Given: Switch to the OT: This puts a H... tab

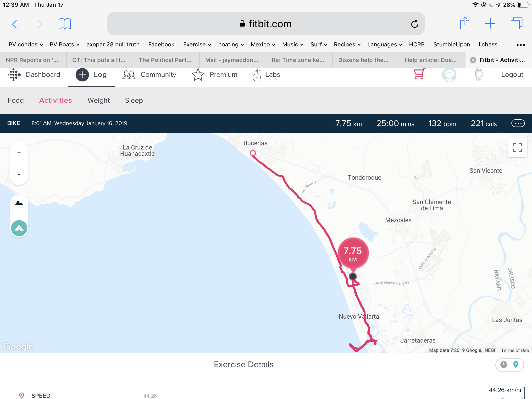Looking at the screenshot, I should tap(100, 60).
